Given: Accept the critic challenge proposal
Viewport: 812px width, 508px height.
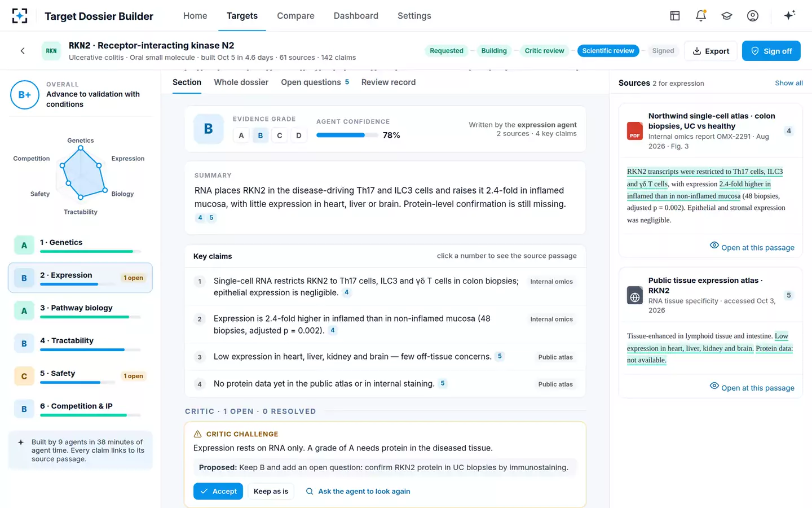Looking at the screenshot, I should coord(218,491).
